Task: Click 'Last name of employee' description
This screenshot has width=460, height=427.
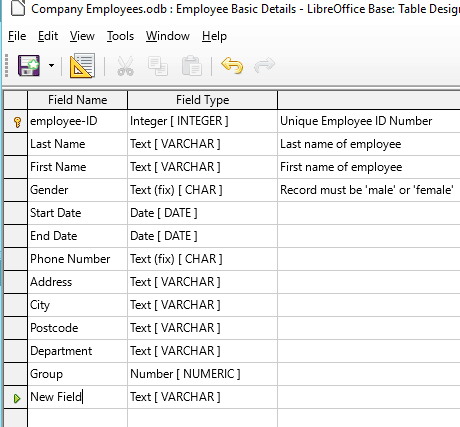Action: [340, 144]
